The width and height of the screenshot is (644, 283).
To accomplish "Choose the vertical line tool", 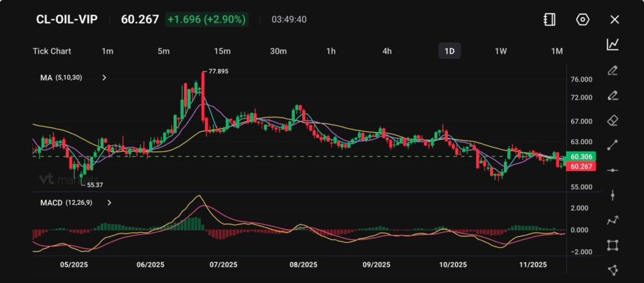I will coord(613,195).
